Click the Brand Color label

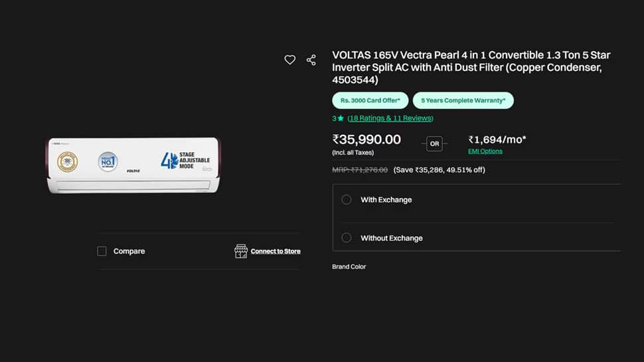(x=349, y=266)
